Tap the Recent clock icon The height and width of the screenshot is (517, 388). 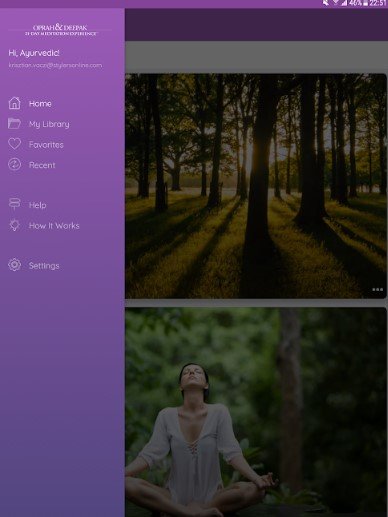[14, 164]
